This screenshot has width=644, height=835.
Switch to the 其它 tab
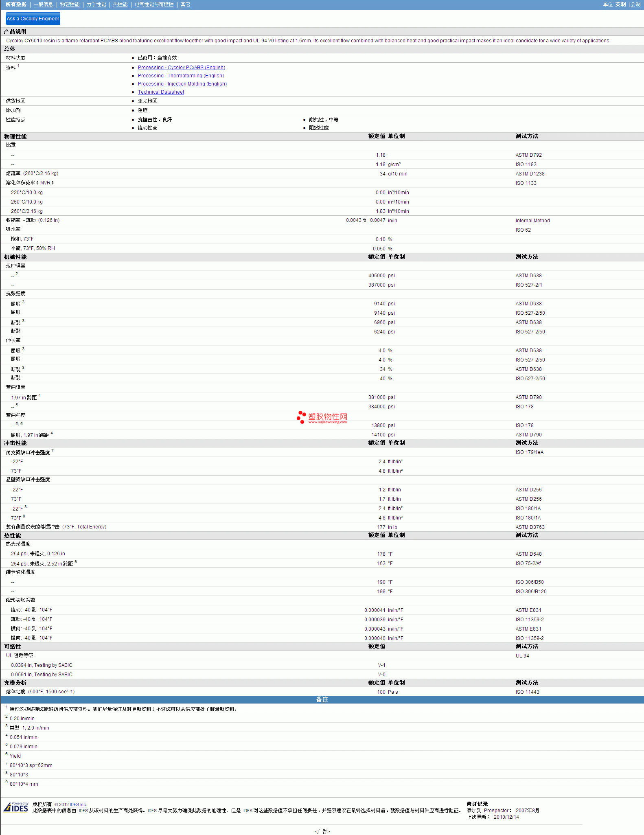click(x=185, y=4)
